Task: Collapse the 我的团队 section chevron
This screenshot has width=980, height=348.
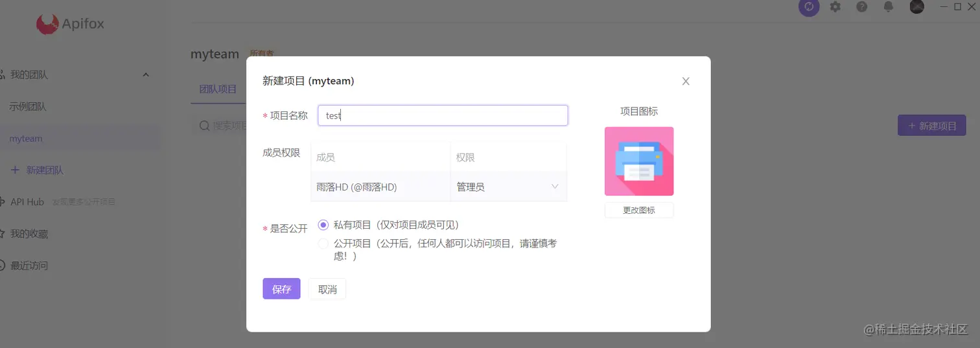Action: [x=146, y=75]
